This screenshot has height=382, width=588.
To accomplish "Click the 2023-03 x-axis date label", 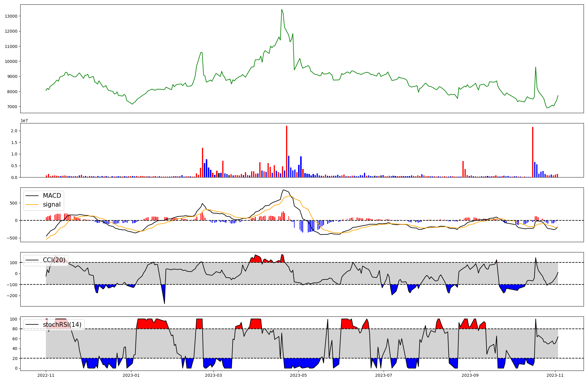I will [213, 375].
